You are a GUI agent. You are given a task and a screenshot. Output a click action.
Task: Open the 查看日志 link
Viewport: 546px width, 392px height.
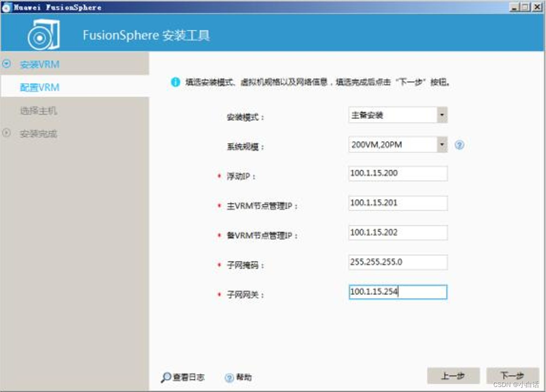click(189, 377)
